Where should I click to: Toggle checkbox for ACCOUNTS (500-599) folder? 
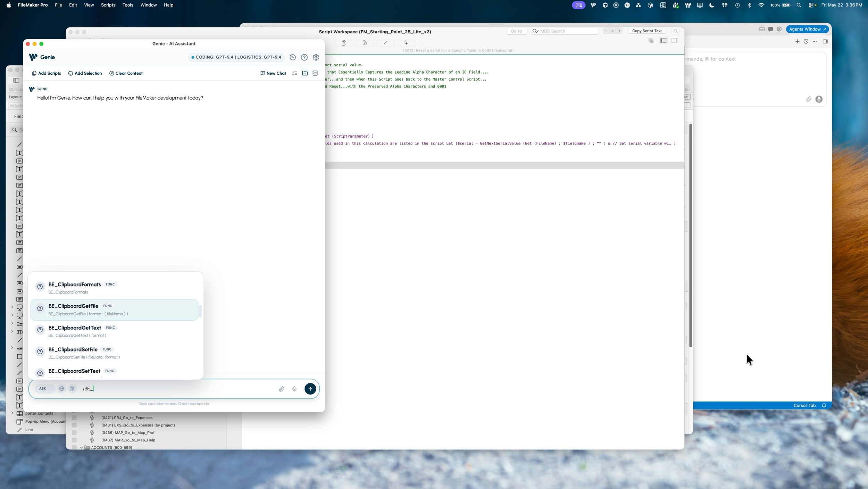[74, 447]
